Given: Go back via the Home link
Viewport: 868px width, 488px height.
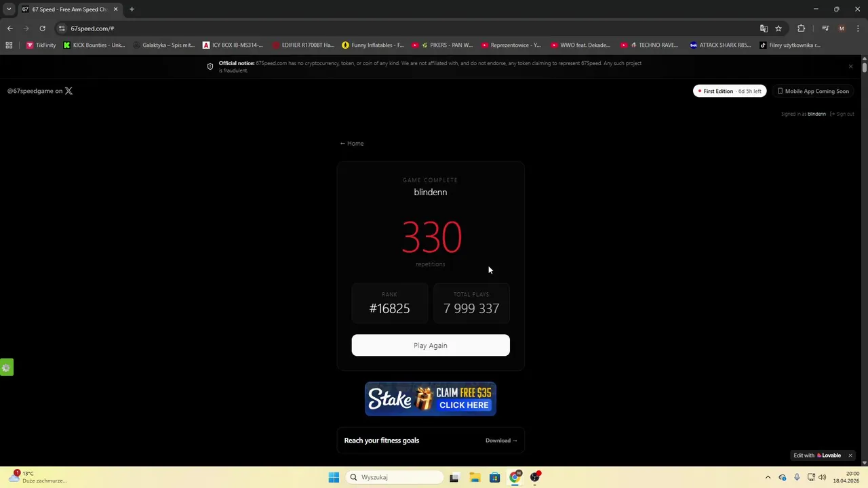Looking at the screenshot, I should click(x=352, y=144).
